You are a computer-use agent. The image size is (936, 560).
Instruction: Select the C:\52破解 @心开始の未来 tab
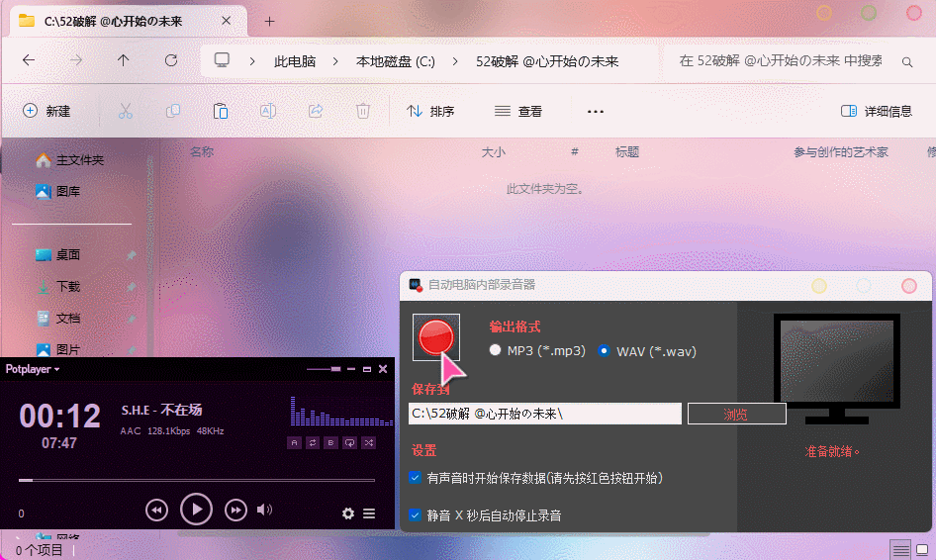pyautogui.click(x=128, y=22)
